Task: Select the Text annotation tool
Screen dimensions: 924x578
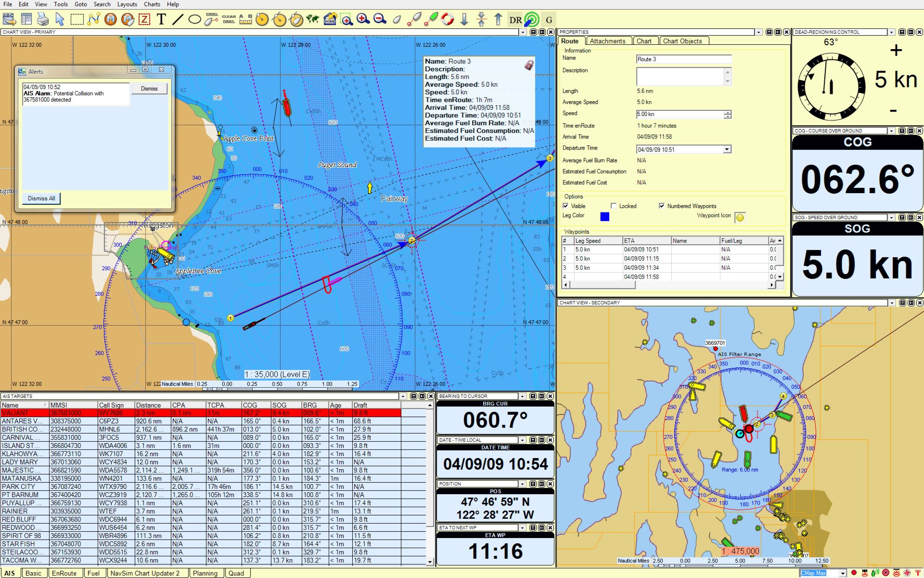Action: [161, 19]
